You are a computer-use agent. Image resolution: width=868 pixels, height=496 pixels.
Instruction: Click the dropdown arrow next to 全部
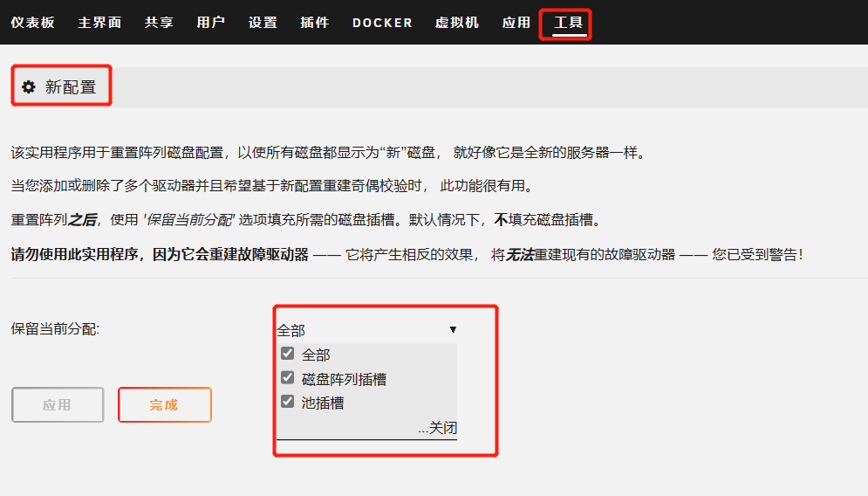(453, 330)
